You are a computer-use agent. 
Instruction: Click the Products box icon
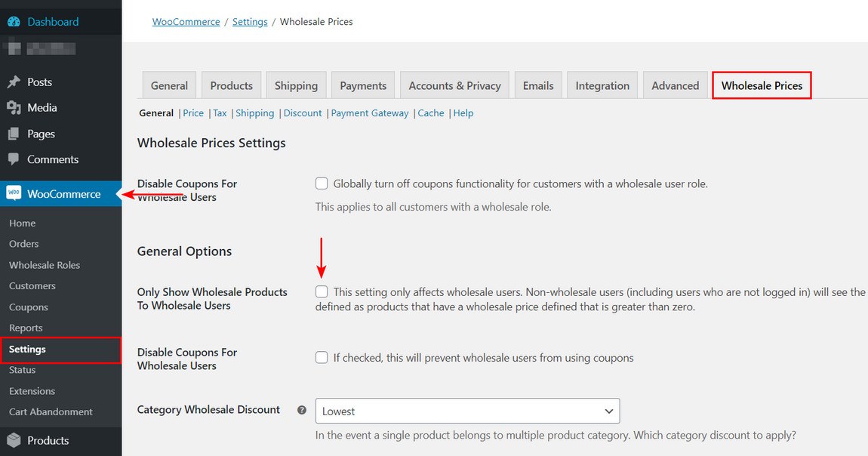[14, 440]
